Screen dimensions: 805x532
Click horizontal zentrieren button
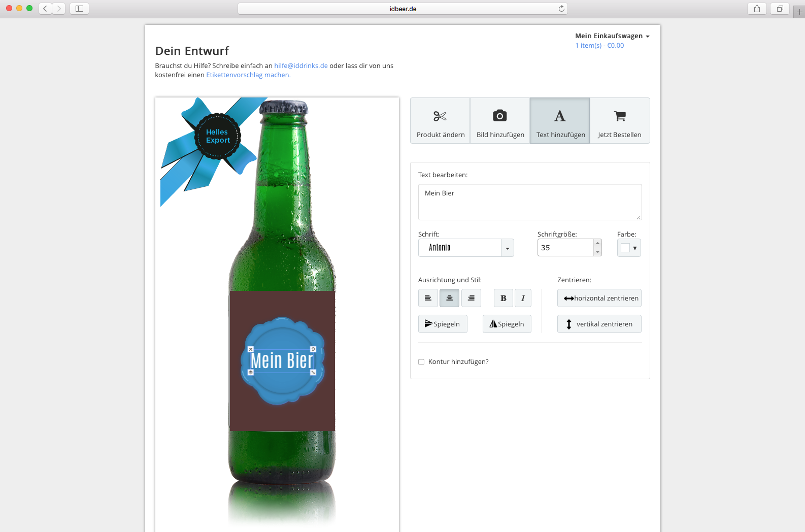point(599,298)
